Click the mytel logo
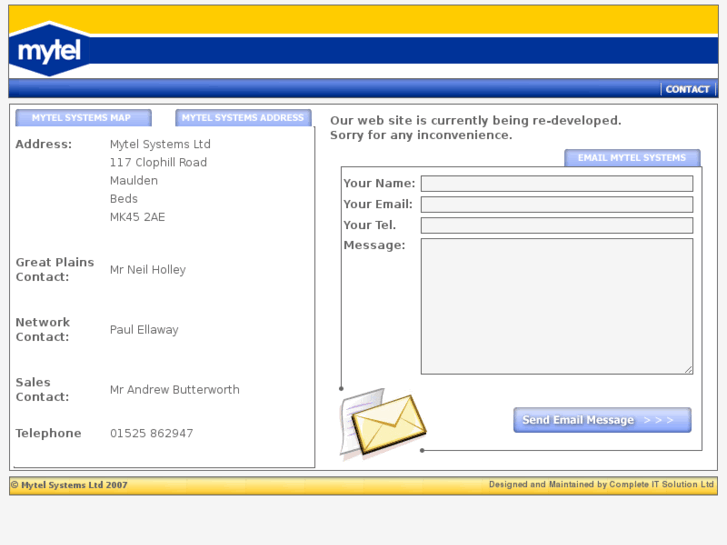 click(x=50, y=49)
